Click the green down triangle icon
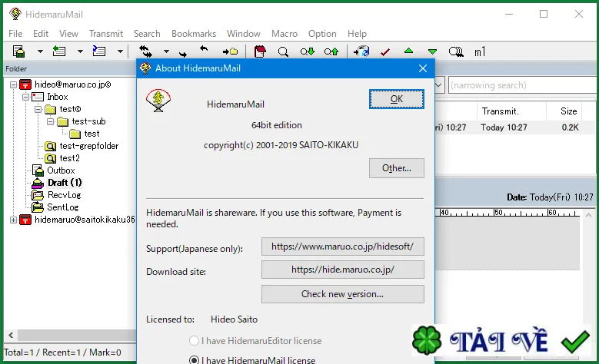Screen dimensions: 599x364 432,51
